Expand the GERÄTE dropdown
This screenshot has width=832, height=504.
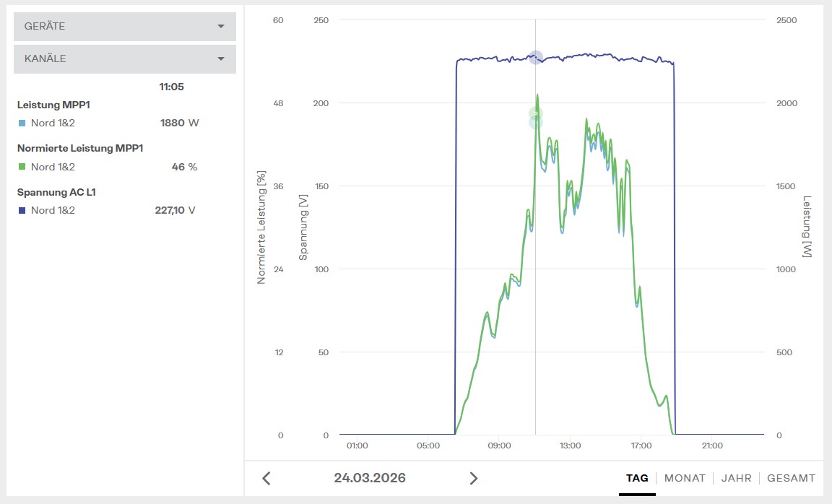pyautogui.click(x=124, y=27)
